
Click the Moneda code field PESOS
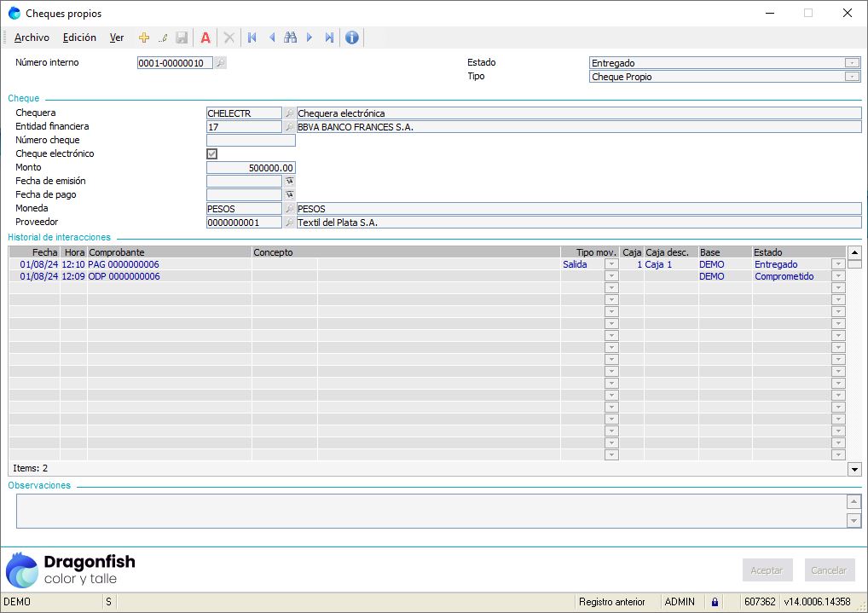point(244,209)
